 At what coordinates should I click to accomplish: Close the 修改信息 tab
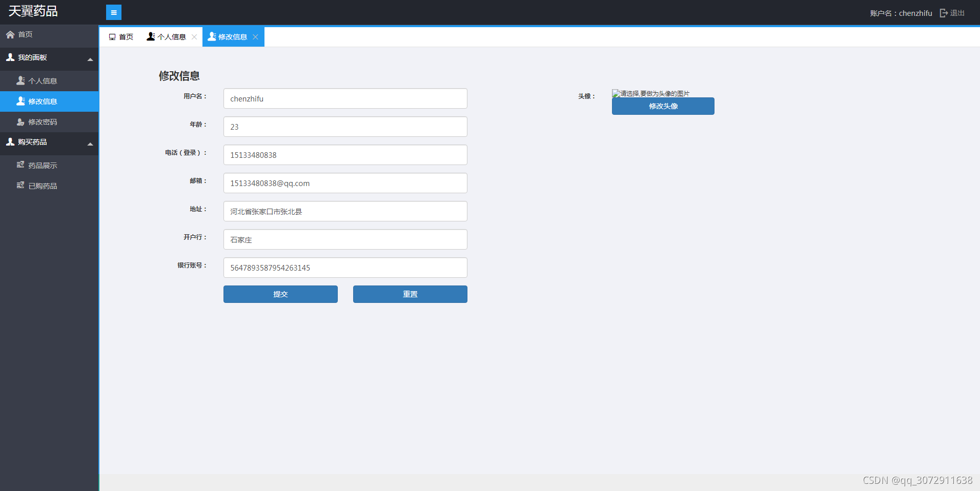(255, 37)
